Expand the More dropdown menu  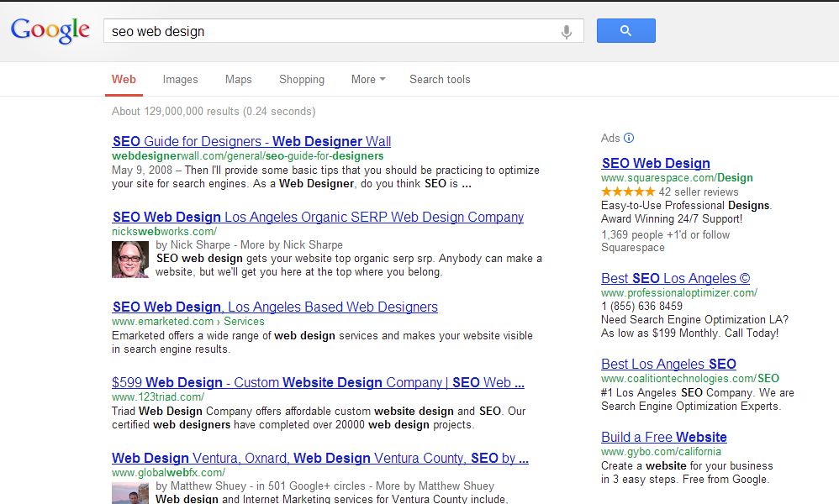[x=368, y=80]
